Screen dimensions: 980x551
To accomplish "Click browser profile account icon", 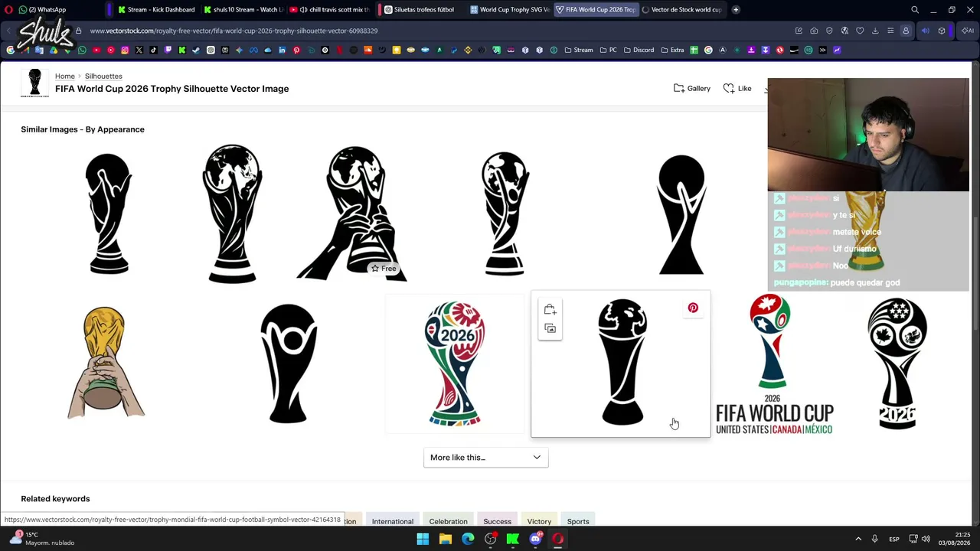I will (906, 31).
